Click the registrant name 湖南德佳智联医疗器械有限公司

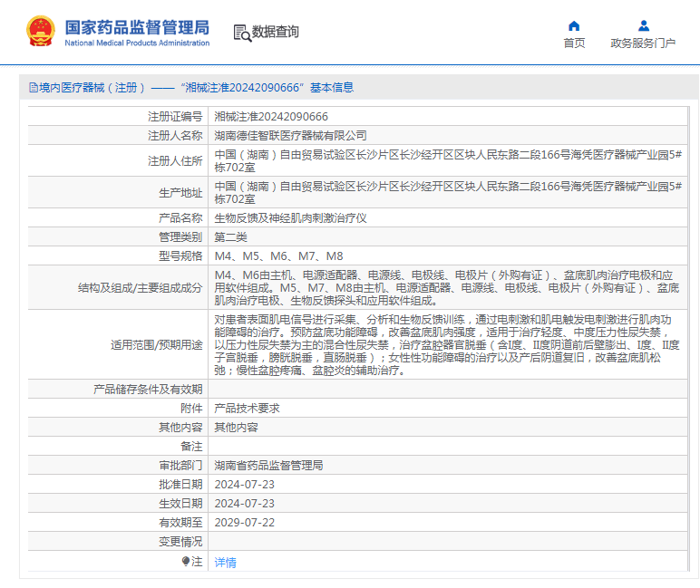pos(290,135)
